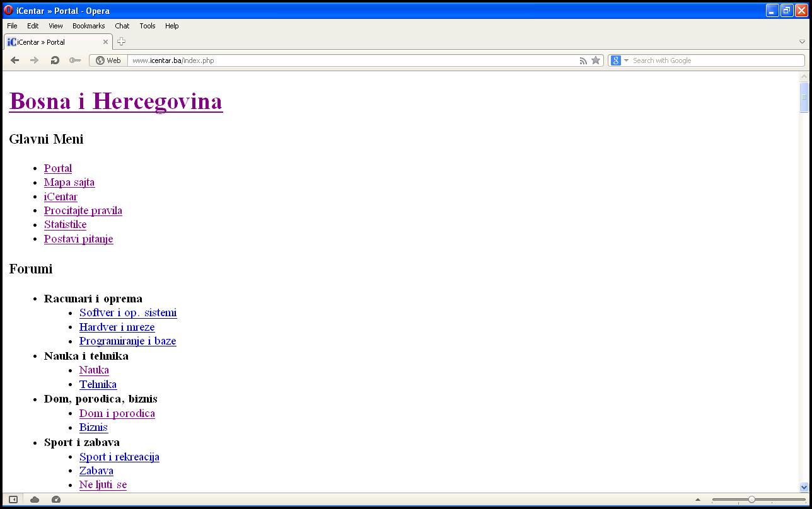This screenshot has width=812, height=509.
Task: Enable Opera Turbo via speedometer icon
Action: pyautogui.click(x=56, y=500)
